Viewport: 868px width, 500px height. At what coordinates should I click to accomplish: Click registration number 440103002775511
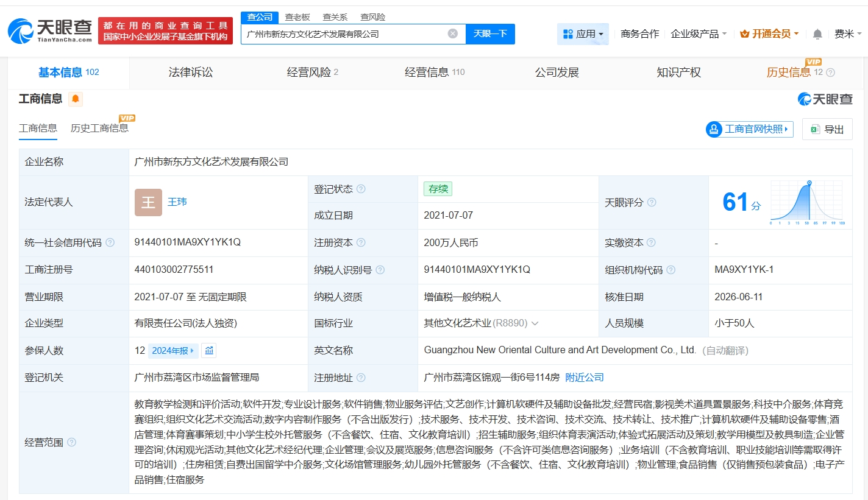tap(174, 269)
